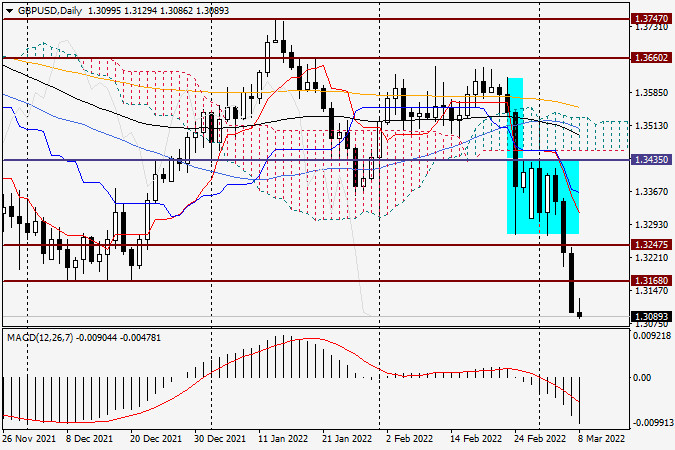Click the 8 Dec 2021 date label
This screenshot has width=675, height=450.
89,439
